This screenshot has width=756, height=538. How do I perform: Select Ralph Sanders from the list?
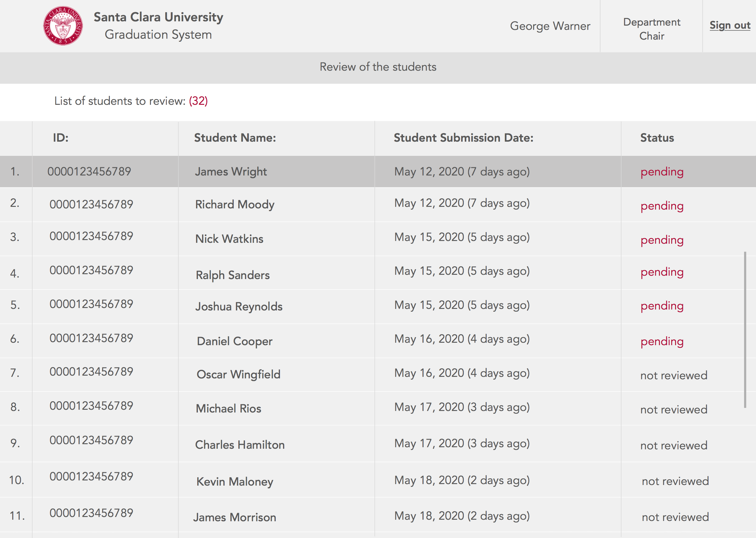pyautogui.click(x=233, y=275)
